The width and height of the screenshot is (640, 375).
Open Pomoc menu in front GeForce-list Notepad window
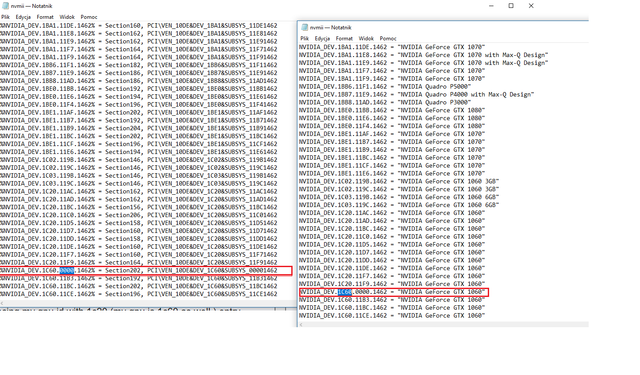(388, 38)
